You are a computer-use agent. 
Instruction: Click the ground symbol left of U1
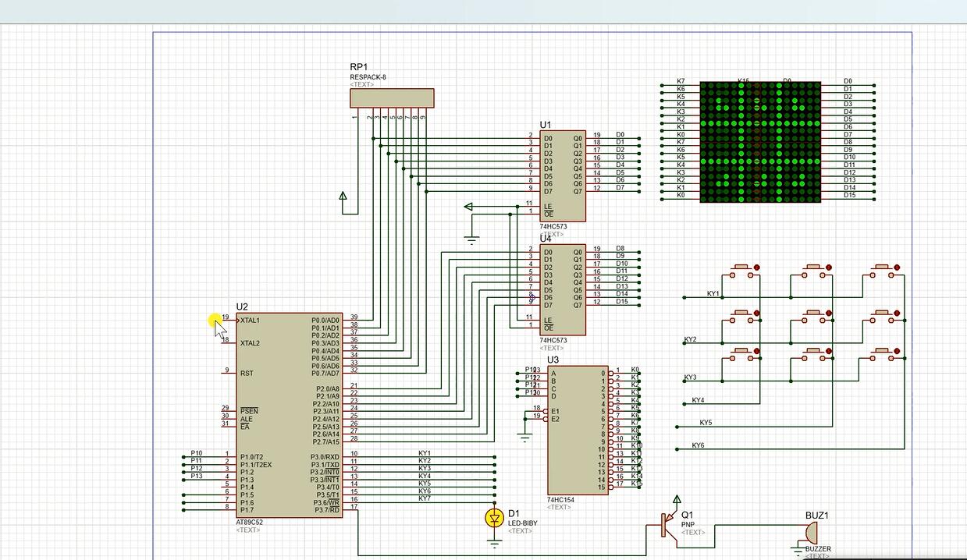(471, 239)
